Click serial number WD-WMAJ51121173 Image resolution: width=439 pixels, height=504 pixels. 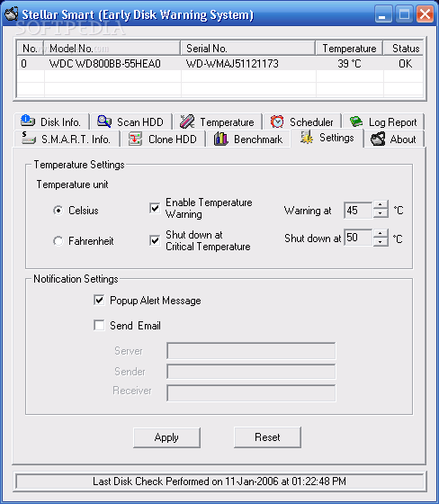click(232, 63)
